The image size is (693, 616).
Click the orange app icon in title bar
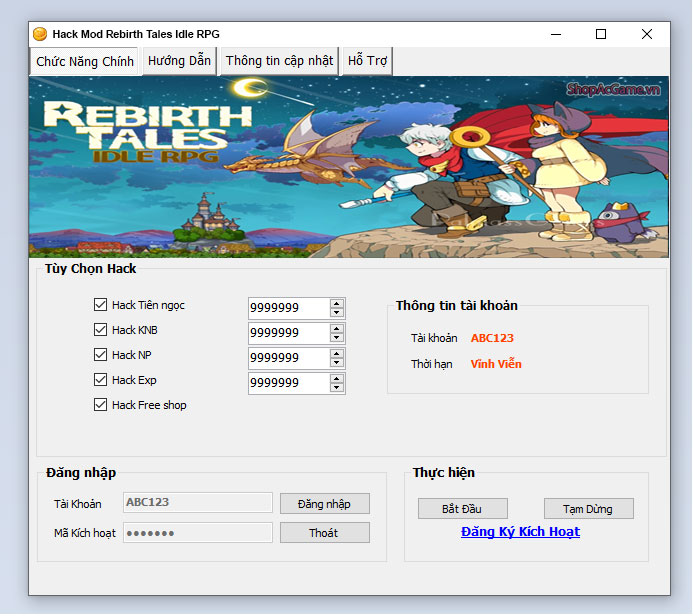tap(40, 34)
